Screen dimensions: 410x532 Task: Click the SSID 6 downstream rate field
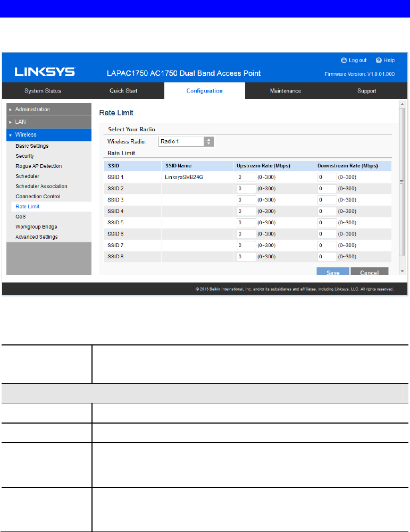coord(327,234)
